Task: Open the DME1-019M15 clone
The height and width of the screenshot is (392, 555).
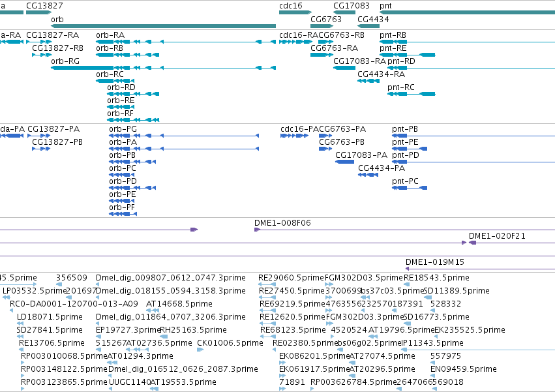Action: [x=434, y=262]
